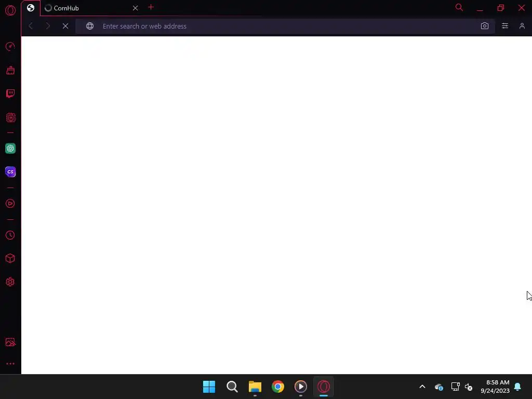Open the Opera GX main menu logo

coord(10,10)
